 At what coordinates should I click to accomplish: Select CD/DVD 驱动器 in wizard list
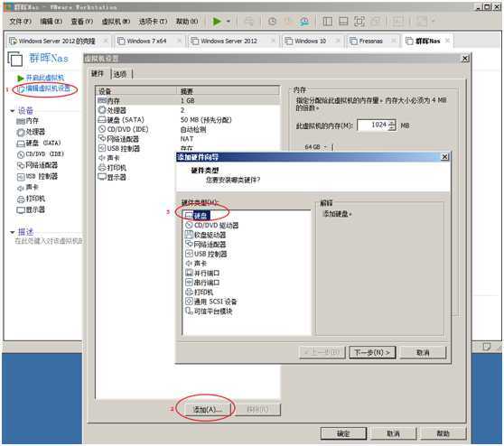(212, 225)
